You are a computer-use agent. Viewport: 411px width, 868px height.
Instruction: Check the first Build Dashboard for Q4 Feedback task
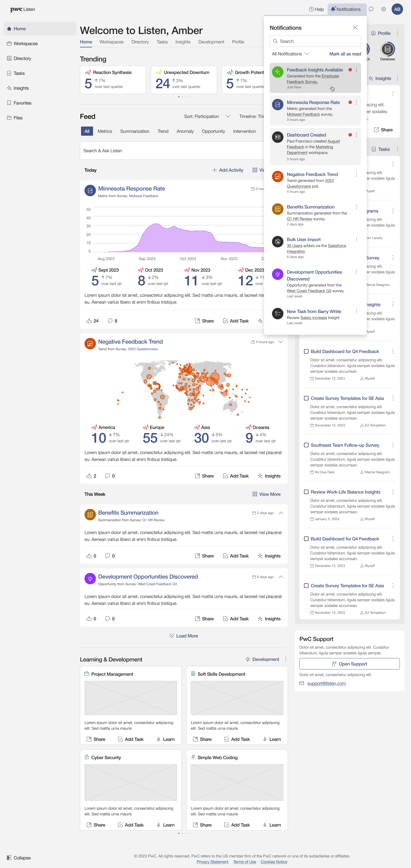click(306, 351)
